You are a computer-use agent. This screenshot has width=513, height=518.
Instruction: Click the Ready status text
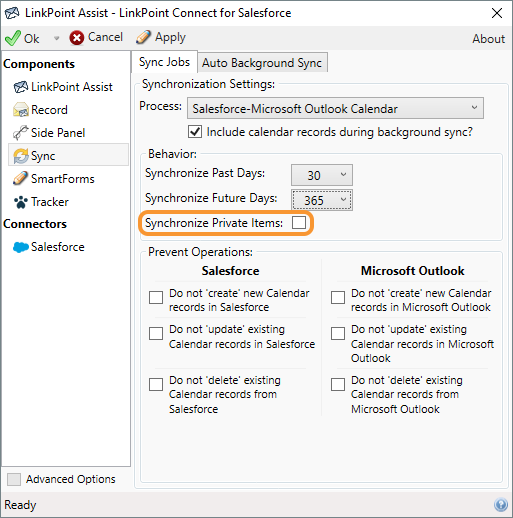tap(20, 505)
